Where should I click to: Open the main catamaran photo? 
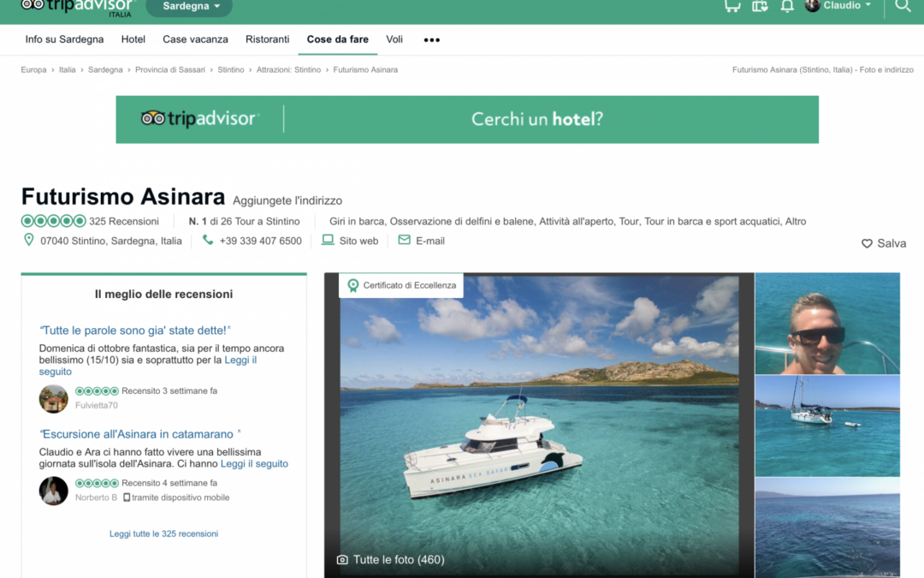tap(539, 425)
